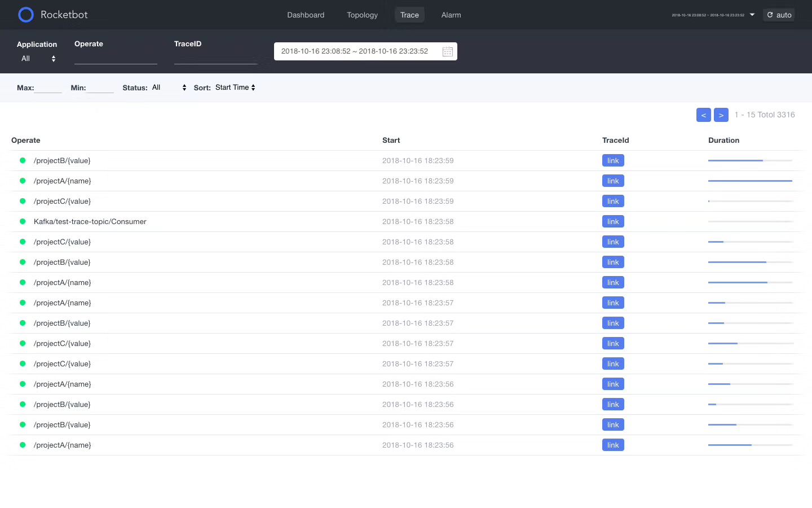Viewport: 812px width, 508px height.
Task: Focus the Operate search input field
Action: pyautogui.click(x=116, y=58)
